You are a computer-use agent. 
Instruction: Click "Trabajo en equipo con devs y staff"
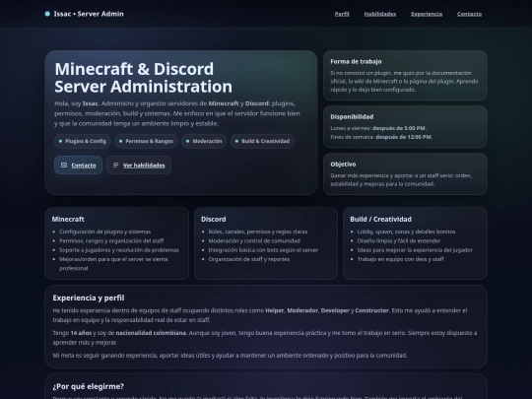tap(401, 259)
